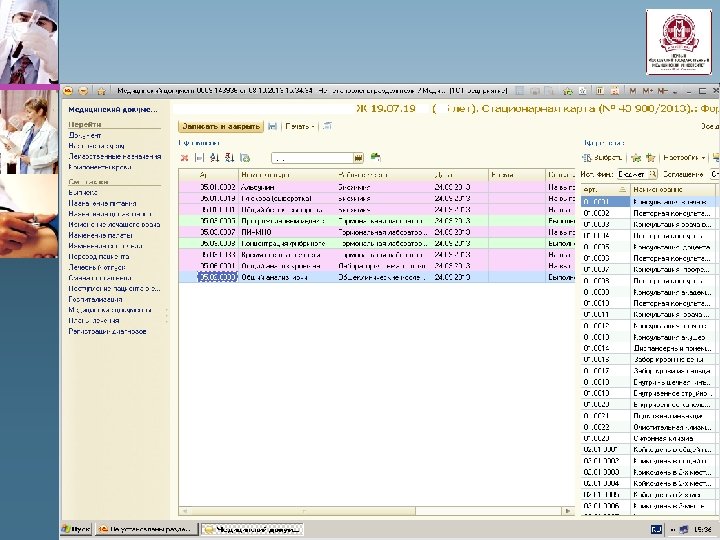The image size is (720, 540).
Task: Click the Windows Start button on taskbar
Action: pyautogui.click(x=76, y=527)
